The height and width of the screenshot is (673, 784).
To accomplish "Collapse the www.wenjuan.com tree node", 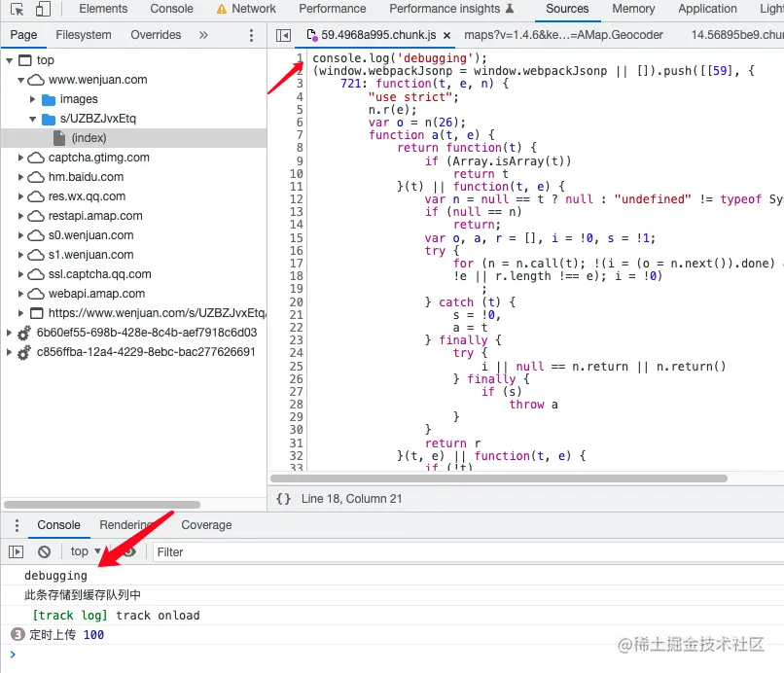I will [x=20, y=80].
